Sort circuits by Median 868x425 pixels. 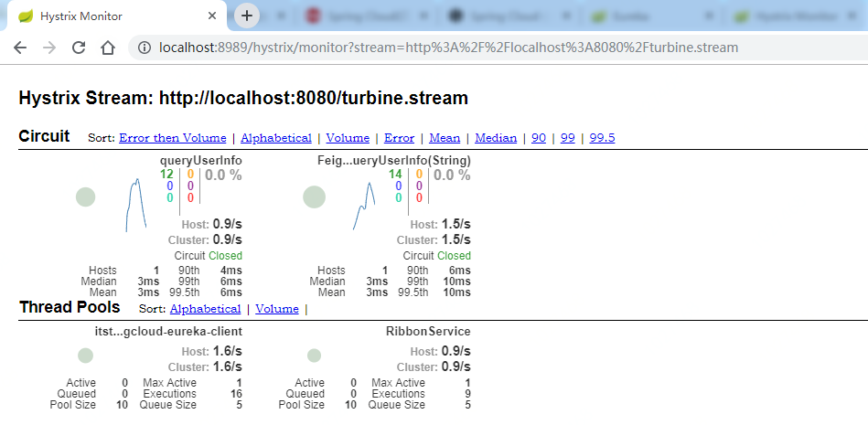[x=496, y=138]
